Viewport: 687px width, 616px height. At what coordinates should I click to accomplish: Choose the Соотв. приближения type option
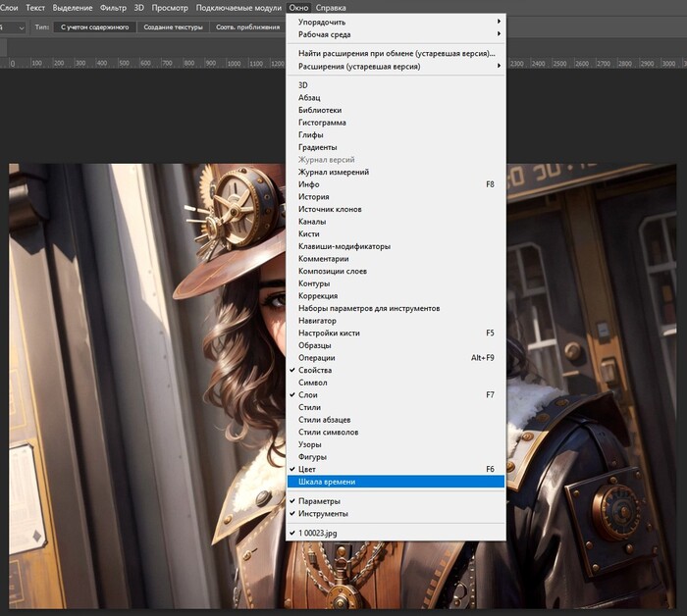(x=246, y=27)
